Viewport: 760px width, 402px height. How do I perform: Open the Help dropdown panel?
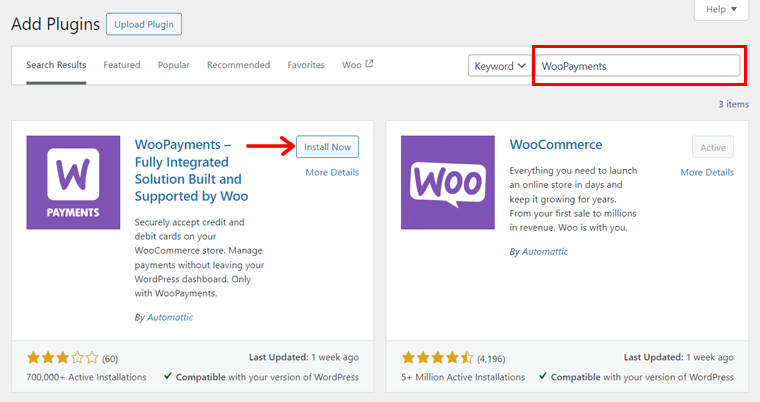(x=720, y=9)
